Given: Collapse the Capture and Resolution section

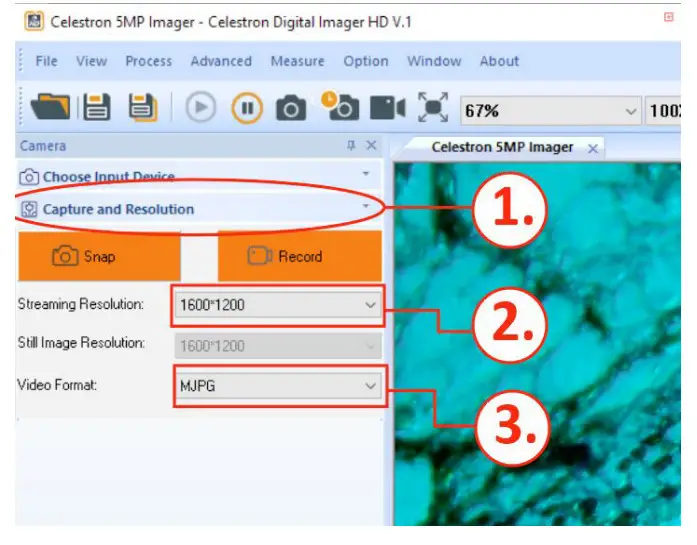Looking at the screenshot, I should tap(199, 209).
